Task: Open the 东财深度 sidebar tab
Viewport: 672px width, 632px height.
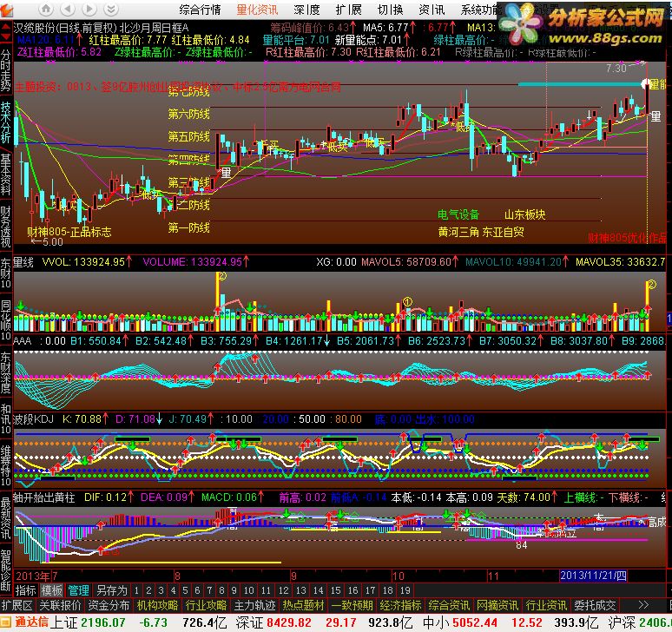Action: tap(5, 372)
